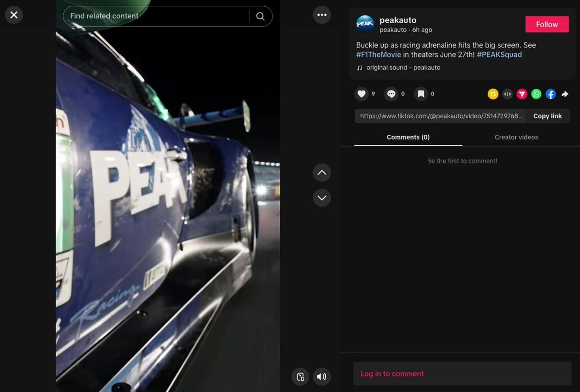Click the comment bubble icon

(x=391, y=94)
